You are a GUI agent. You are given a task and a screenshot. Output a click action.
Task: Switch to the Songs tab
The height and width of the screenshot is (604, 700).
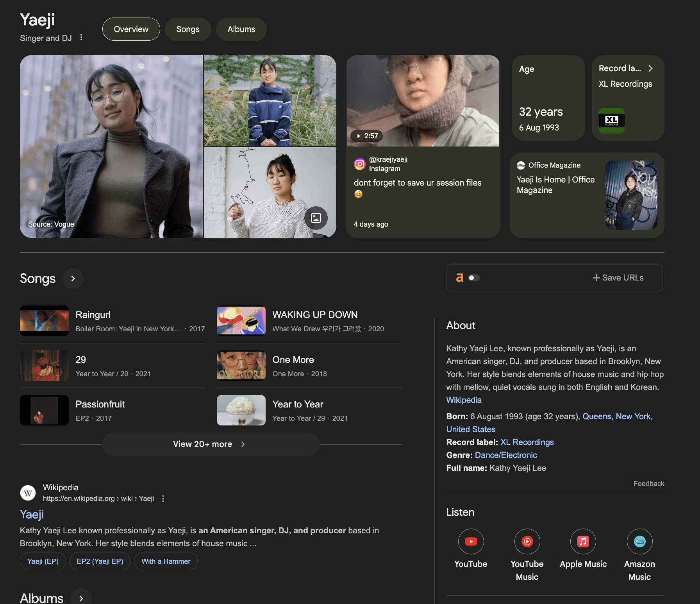click(188, 29)
